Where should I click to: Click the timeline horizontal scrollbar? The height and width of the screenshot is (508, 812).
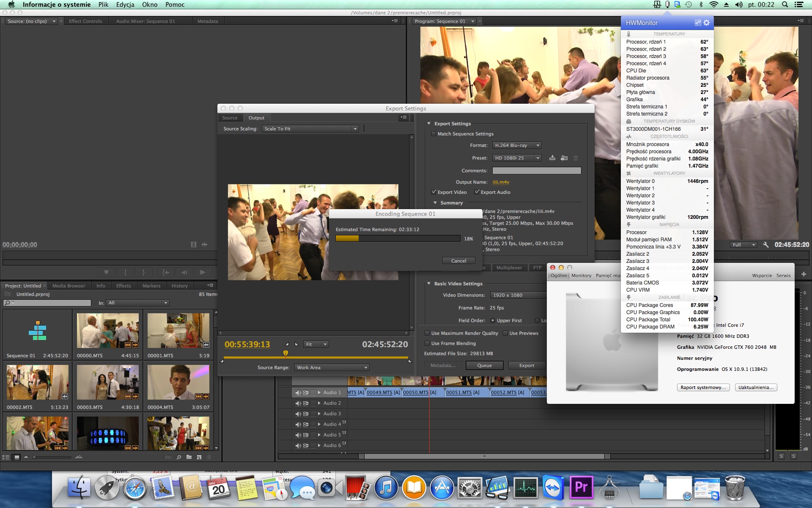[x=484, y=456]
